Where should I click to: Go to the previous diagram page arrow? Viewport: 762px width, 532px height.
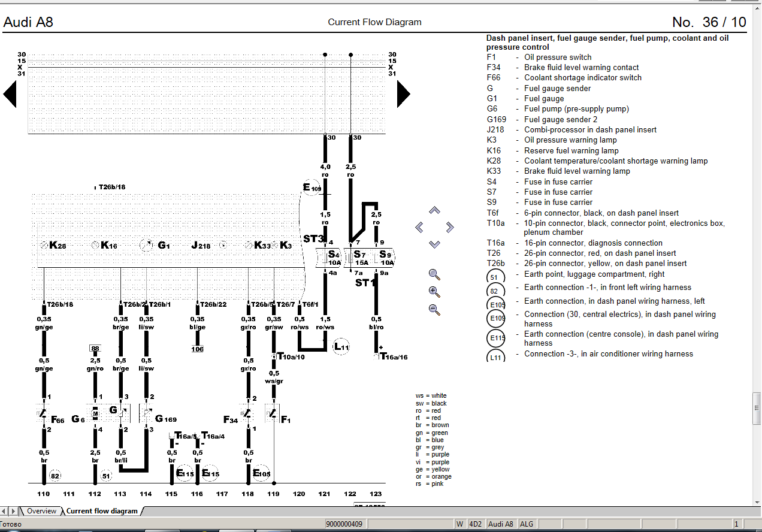point(10,94)
